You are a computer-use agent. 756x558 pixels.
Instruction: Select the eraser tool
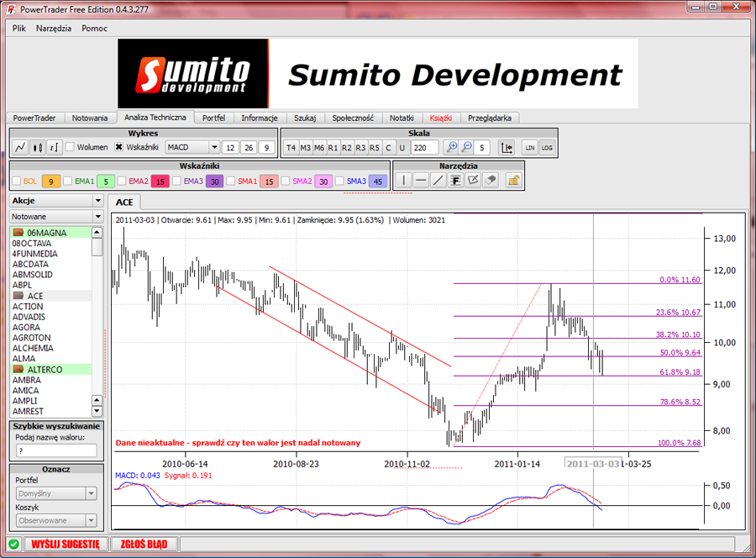tap(491, 181)
